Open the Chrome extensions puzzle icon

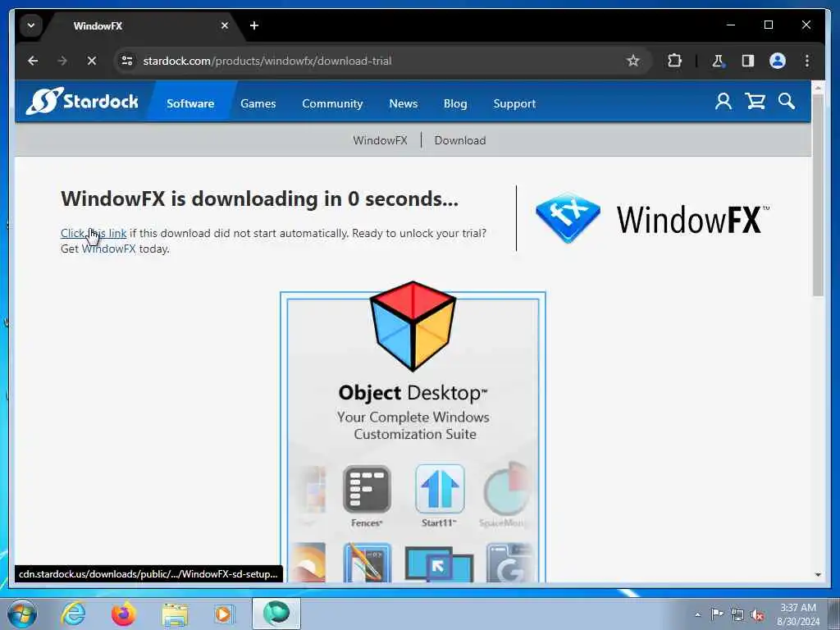[x=674, y=61]
